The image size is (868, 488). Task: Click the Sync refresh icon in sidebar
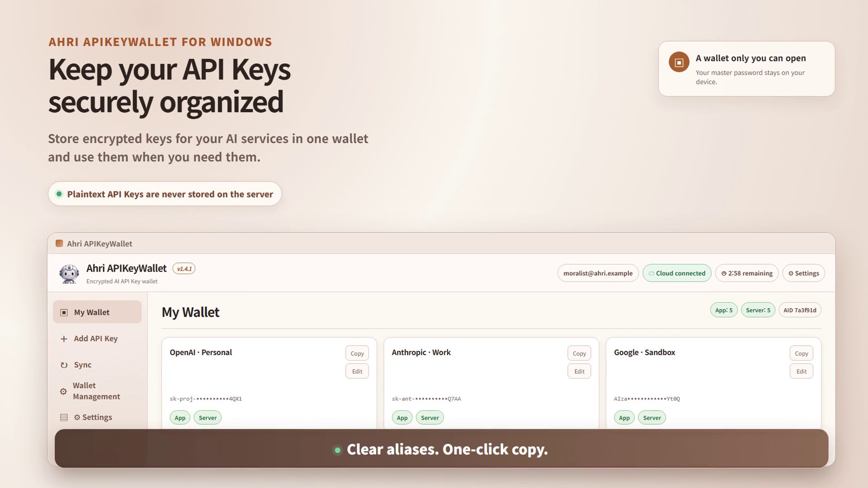click(64, 365)
